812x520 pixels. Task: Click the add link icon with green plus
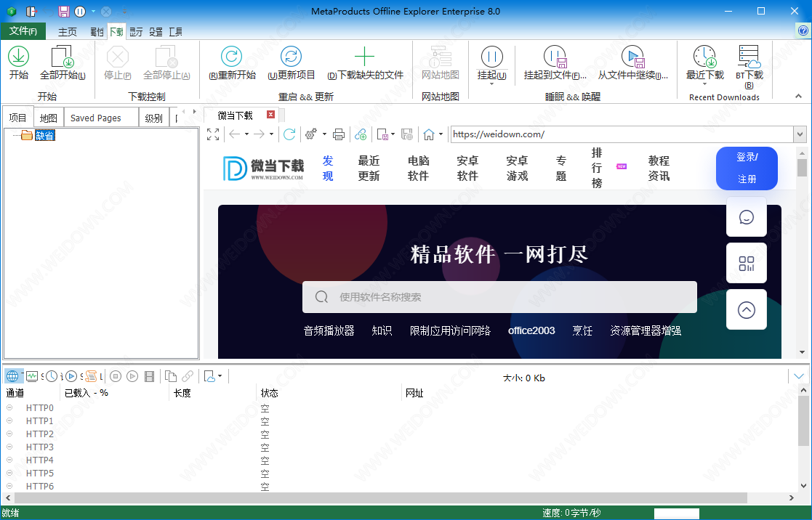(361, 134)
